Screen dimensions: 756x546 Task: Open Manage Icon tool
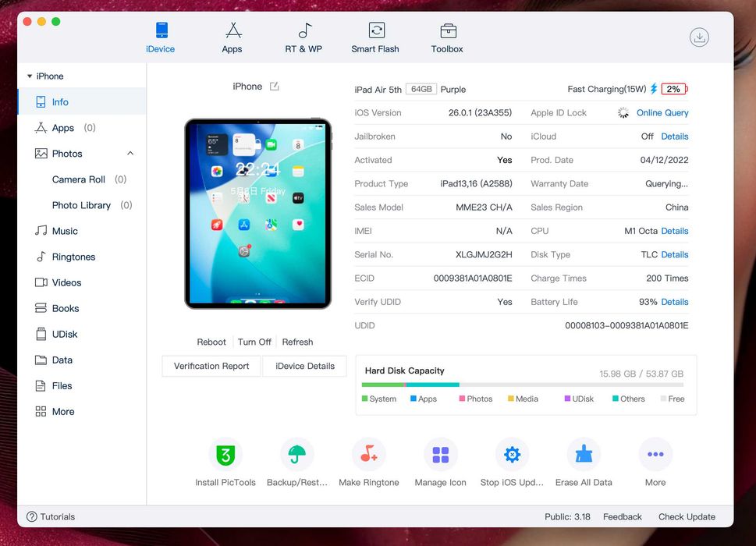pyautogui.click(x=440, y=463)
